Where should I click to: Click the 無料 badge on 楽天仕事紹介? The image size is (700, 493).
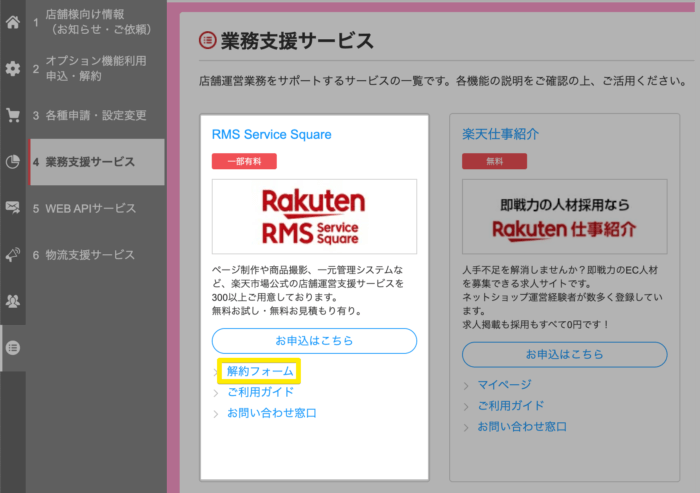click(x=495, y=161)
